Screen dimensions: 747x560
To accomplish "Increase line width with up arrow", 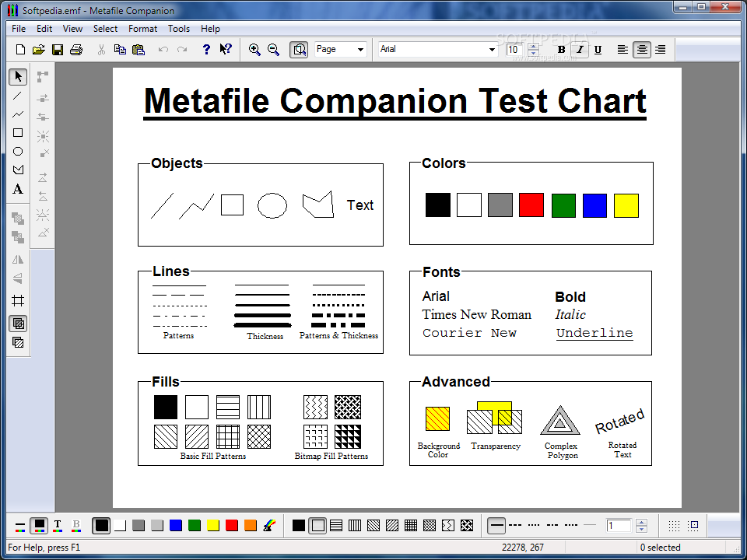I will click(x=642, y=522).
